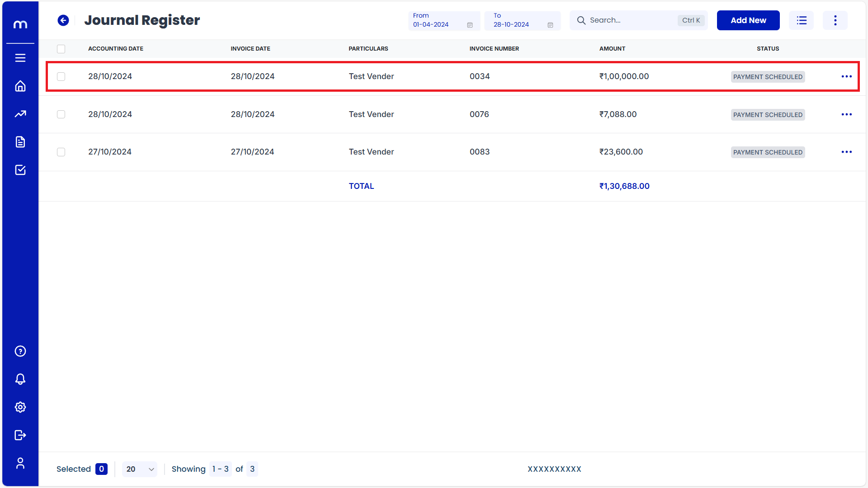Open the notifications bell
This screenshot has width=868, height=488.
pos(20,379)
